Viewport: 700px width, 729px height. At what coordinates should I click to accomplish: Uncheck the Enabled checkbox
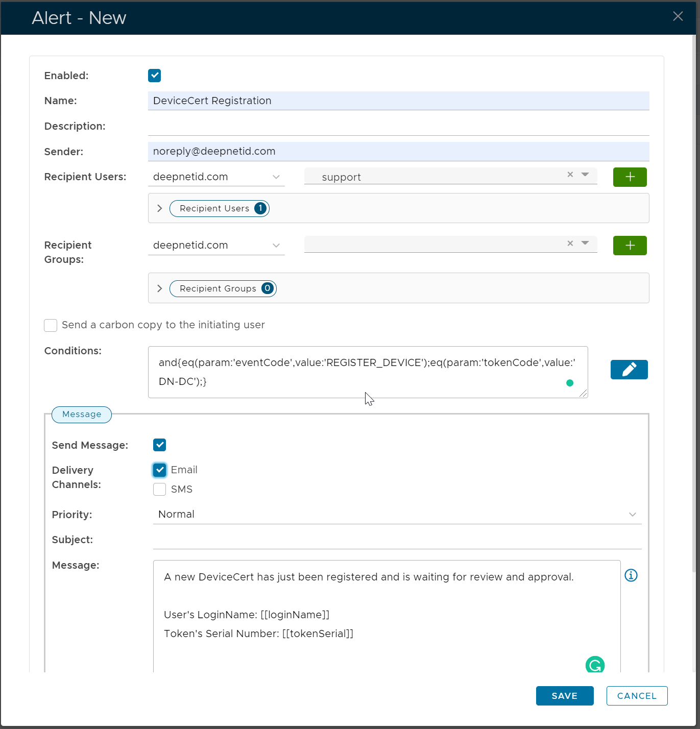coord(155,76)
